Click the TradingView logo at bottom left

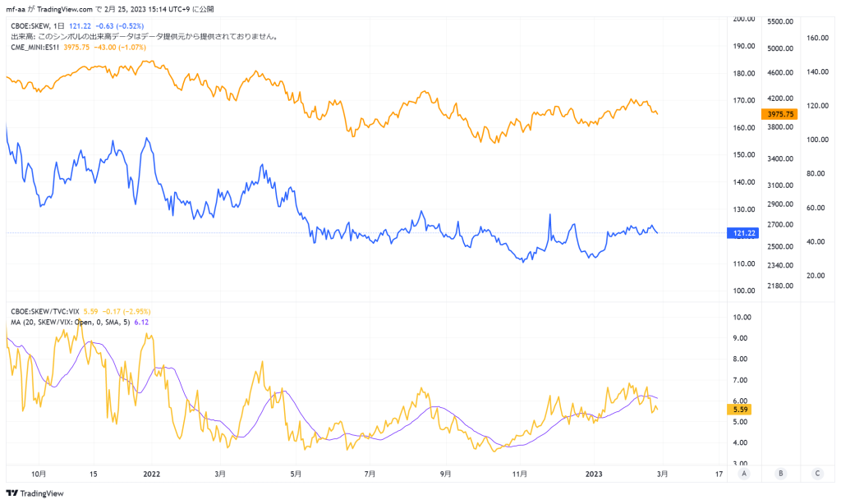(34, 493)
